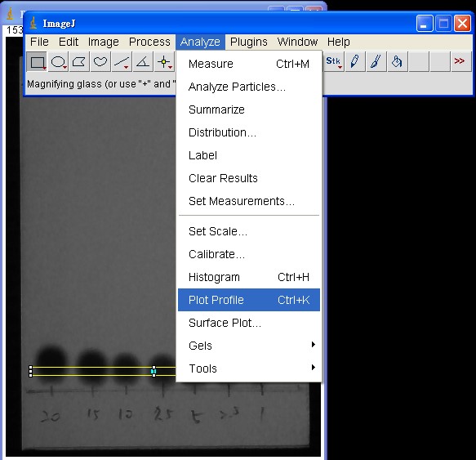
Task: Click the handwritten label 20
Action: [50, 416]
